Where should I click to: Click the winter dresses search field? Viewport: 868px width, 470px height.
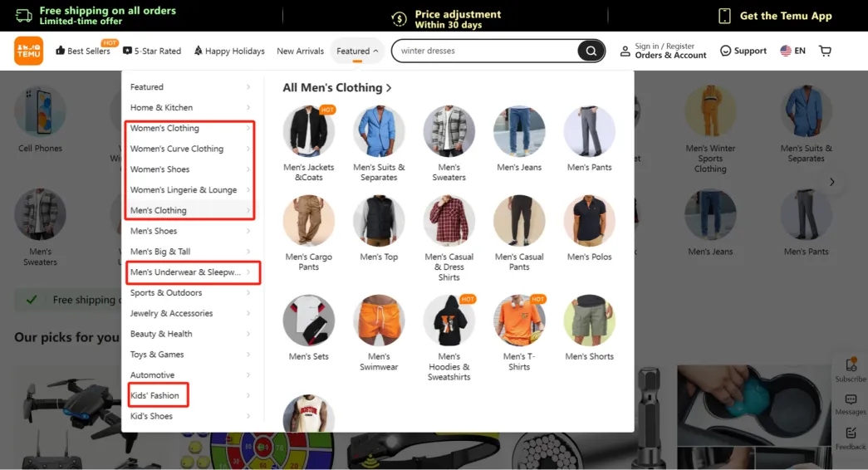[x=486, y=51]
